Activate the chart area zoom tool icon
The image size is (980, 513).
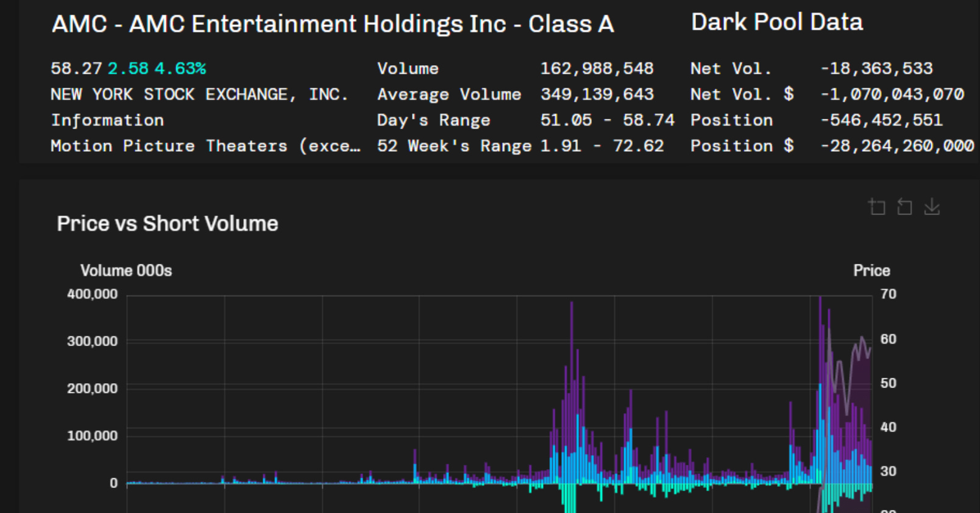coord(877,207)
